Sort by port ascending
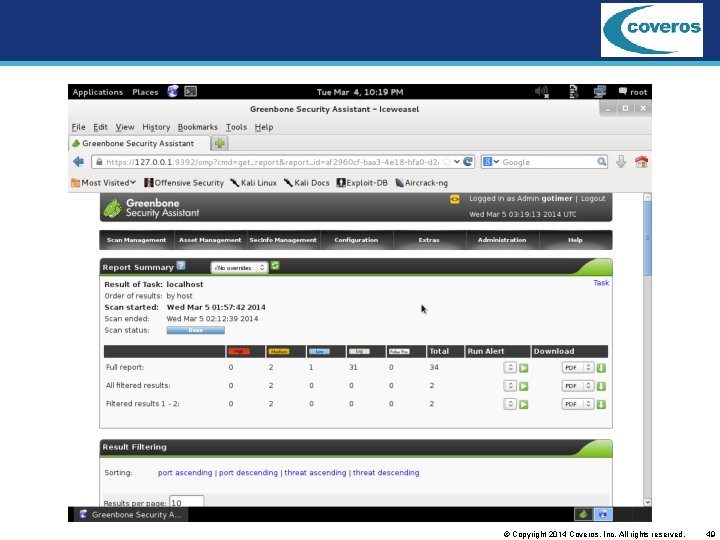This screenshot has height=540, width=720. [185, 472]
